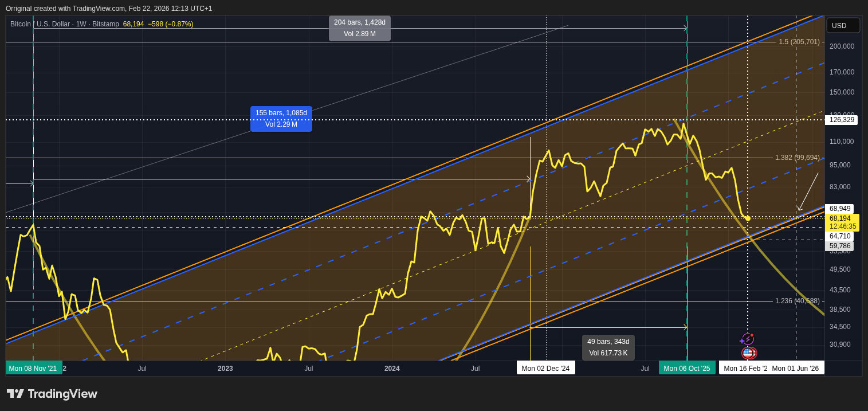This screenshot has height=411, width=868.
Task: Click the 59,786 price label
Action: coord(839,246)
